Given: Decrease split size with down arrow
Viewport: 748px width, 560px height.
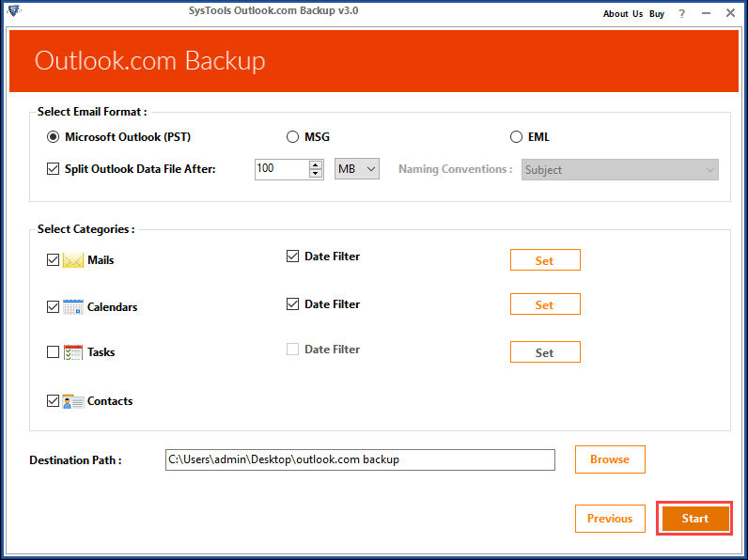Looking at the screenshot, I should [x=316, y=174].
